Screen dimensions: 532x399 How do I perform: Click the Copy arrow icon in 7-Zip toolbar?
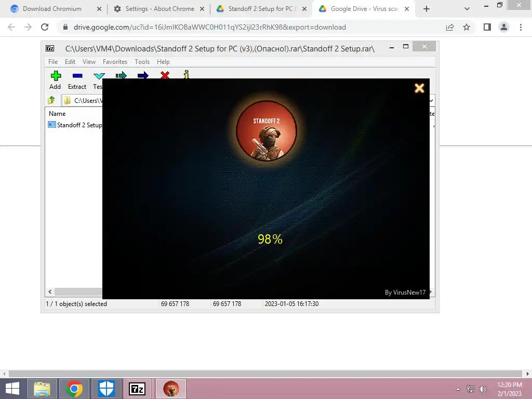tap(121, 75)
